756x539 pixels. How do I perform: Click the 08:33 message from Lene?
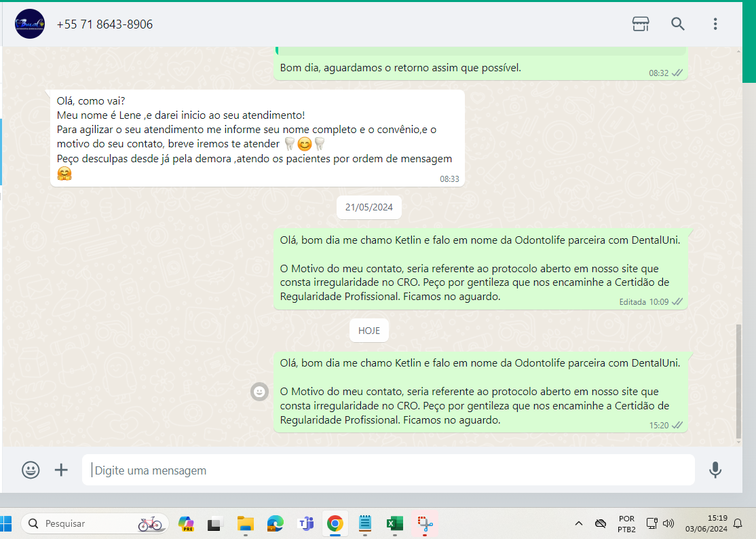[x=257, y=138]
